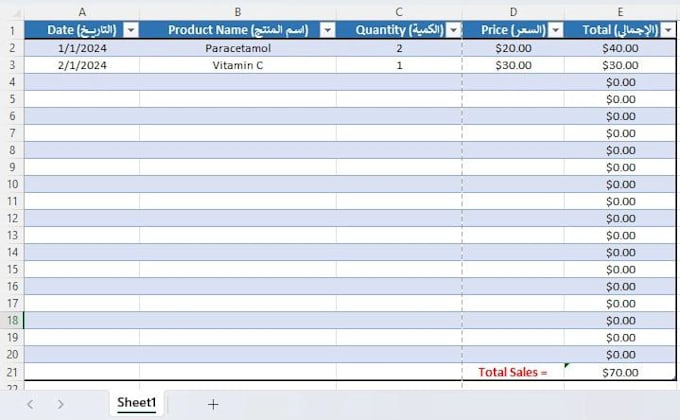Screen dimensions: 680x420
Task: Select column A header
Action: click(82, 12)
